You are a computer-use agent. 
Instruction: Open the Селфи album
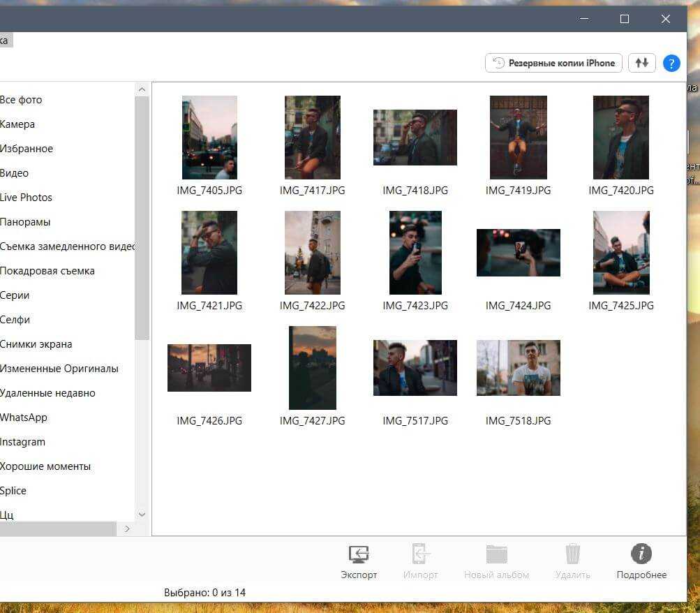(15, 320)
